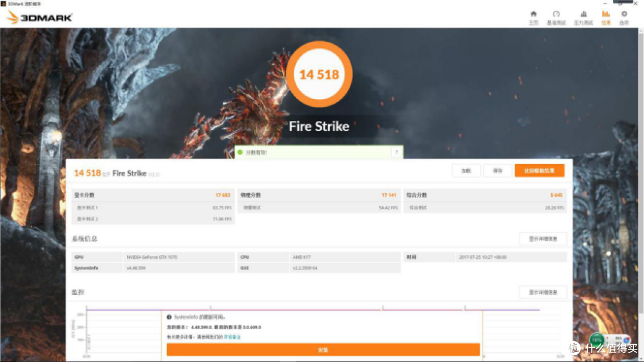The image size is (644, 362).
Task: Click the orange Compare Results Online button
Action: [539, 171]
